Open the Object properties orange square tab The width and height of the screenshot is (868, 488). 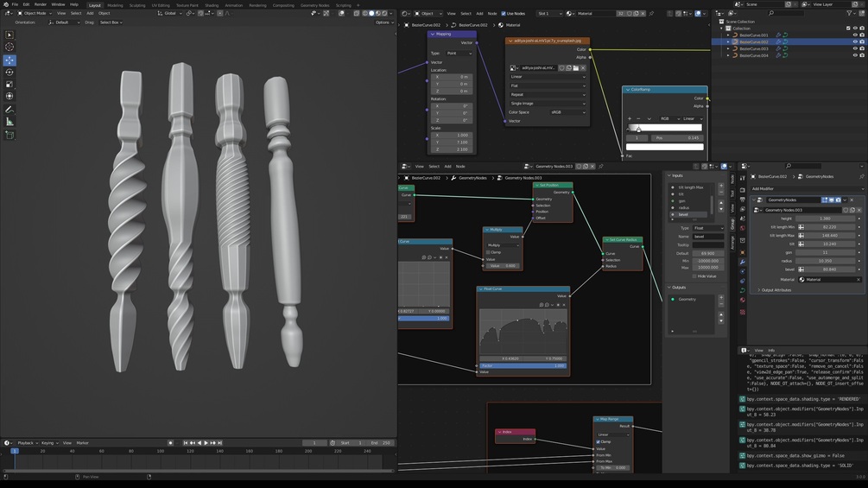(x=743, y=252)
